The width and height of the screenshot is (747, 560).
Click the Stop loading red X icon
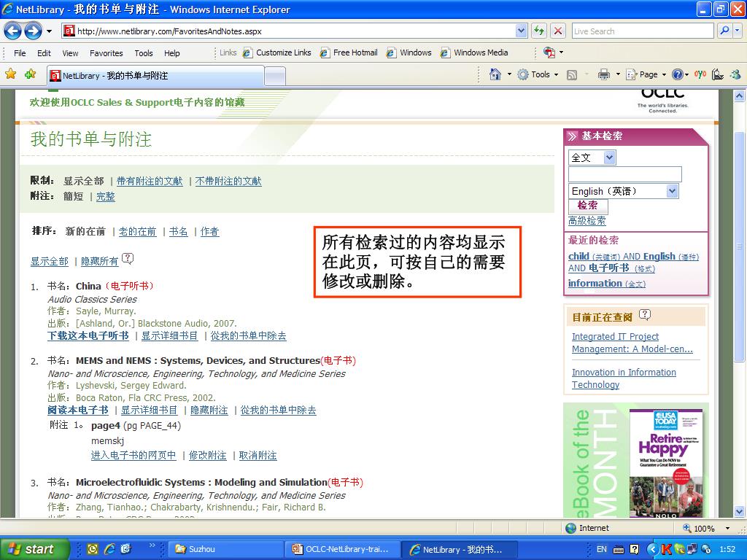pos(558,31)
